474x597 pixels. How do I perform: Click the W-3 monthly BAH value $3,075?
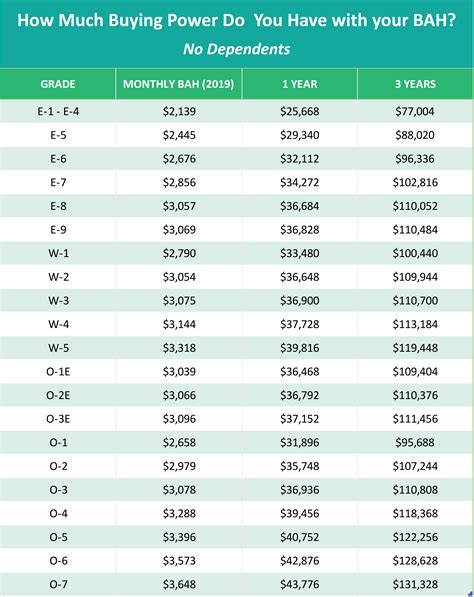[x=179, y=300]
